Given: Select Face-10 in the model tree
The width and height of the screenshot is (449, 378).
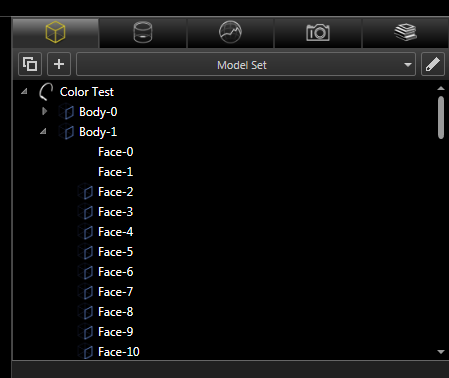Looking at the screenshot, I should tap(119, 352).
